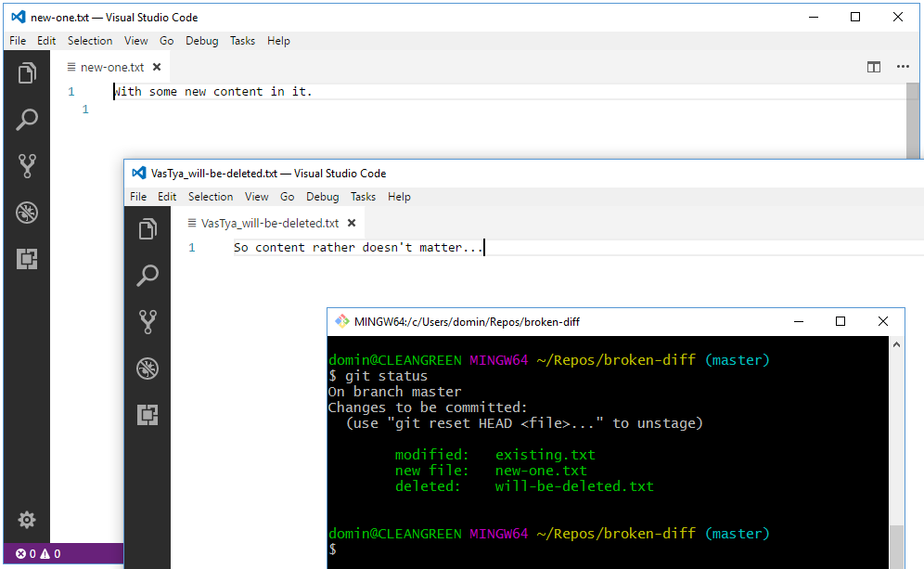Open the Go menu in new-one.txt window

pos(166,41)
